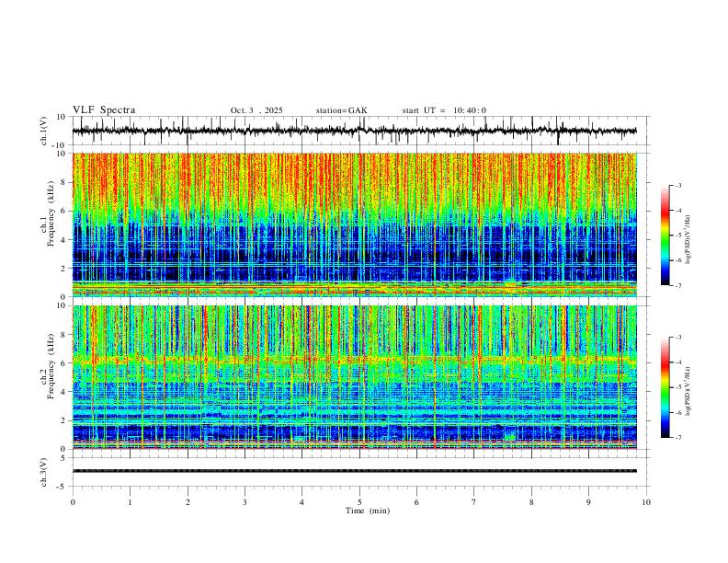Click the ch.2 spectrogram panel
The image size is (728, 563).
(x=354, y=377)
